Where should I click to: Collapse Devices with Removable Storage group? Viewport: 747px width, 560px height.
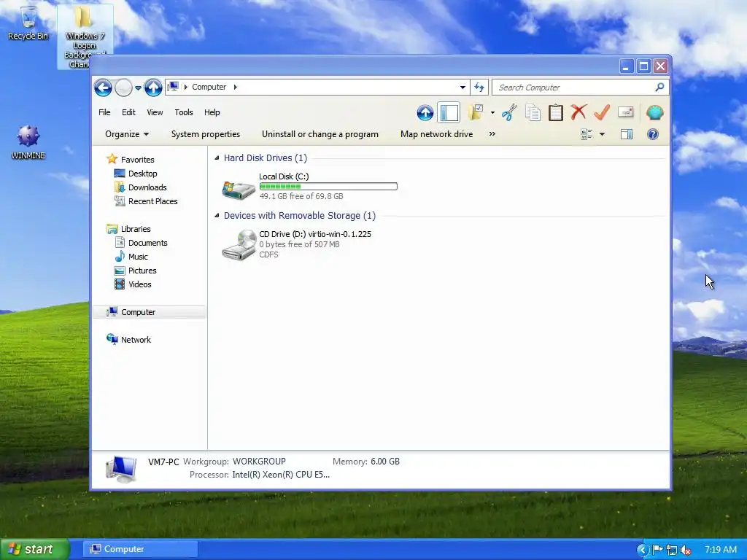(x=217, y=215)
